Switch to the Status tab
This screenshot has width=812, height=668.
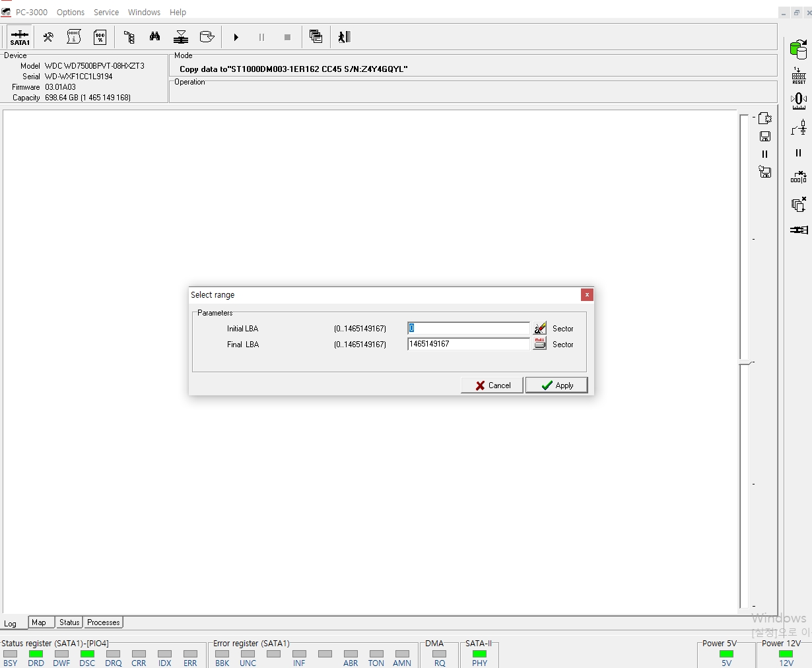pos(69,622)
